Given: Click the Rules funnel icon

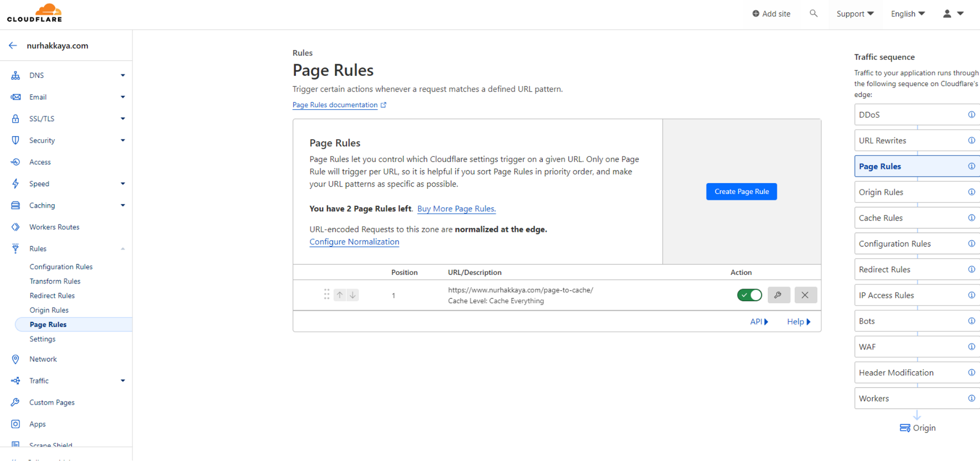Looking at the screenshot, I should coord(16,249).
